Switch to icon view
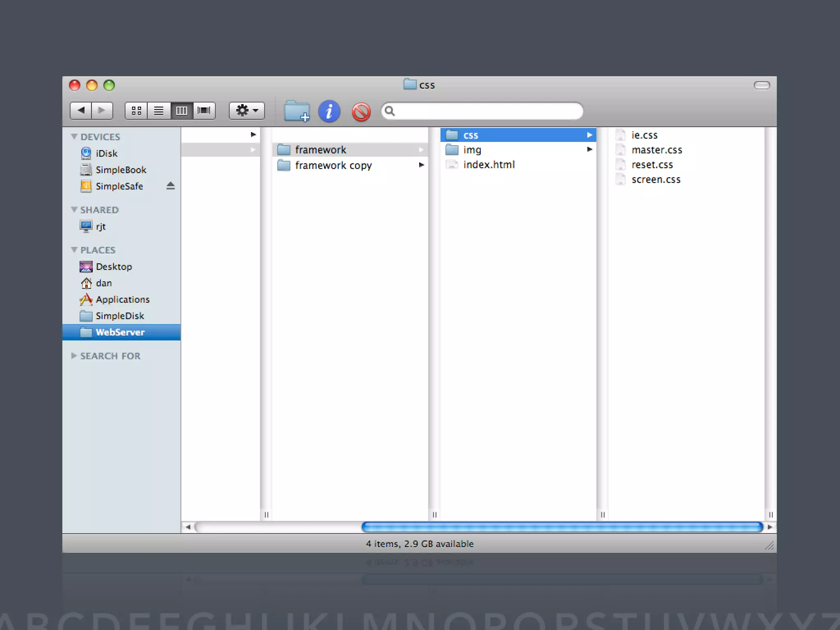The width and height of the screenshot is (840, 630). click(x=136, y=110)
